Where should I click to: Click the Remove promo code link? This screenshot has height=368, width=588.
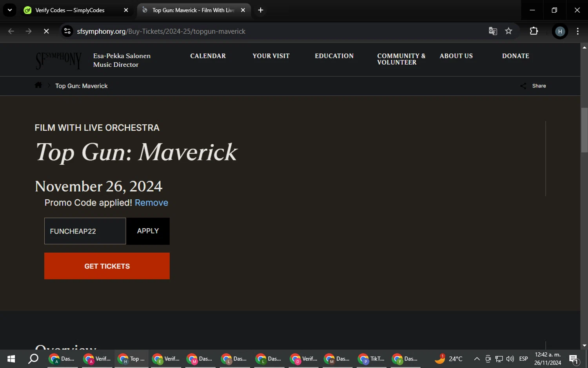[x=151, y=202]
